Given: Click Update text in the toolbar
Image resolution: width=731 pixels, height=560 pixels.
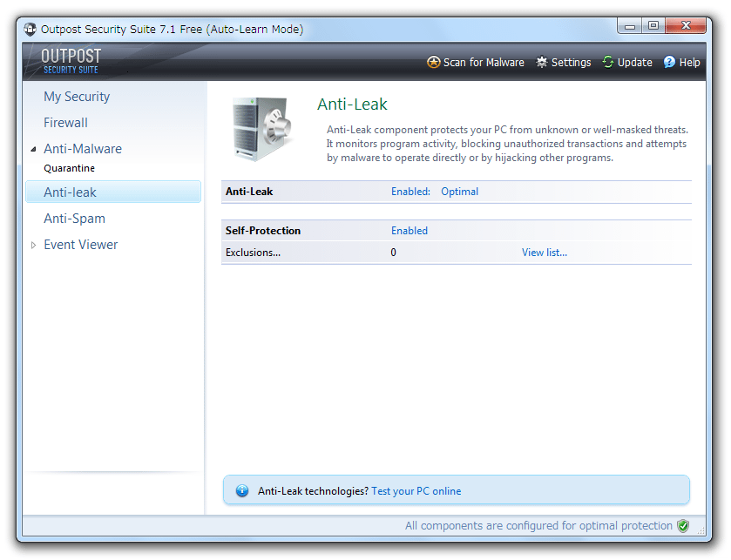Looking at the screenshot, I should click(634, 62).
